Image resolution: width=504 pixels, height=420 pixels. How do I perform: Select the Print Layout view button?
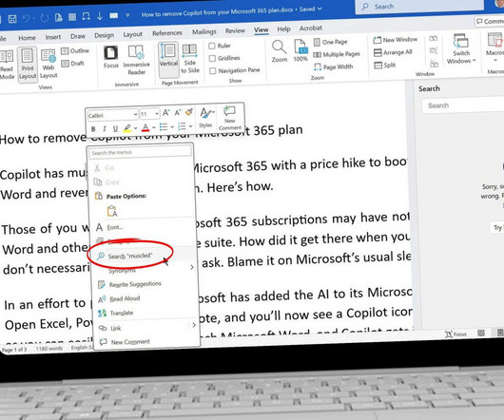[28, 65]
